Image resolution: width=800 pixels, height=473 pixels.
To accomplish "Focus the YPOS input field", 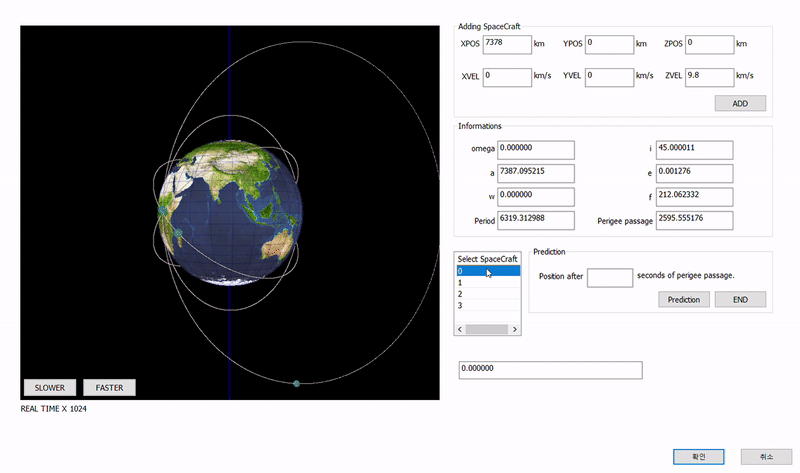I will click(609, 44).
